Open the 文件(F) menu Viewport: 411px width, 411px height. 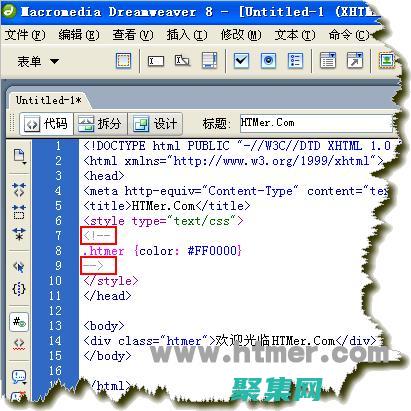25,35
